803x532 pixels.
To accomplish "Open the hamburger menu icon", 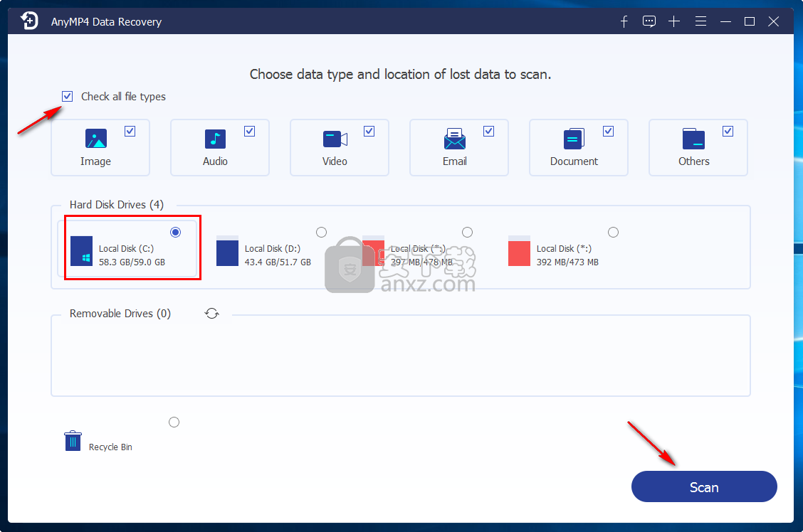I will pyautogui.click(x=700, y=21).
